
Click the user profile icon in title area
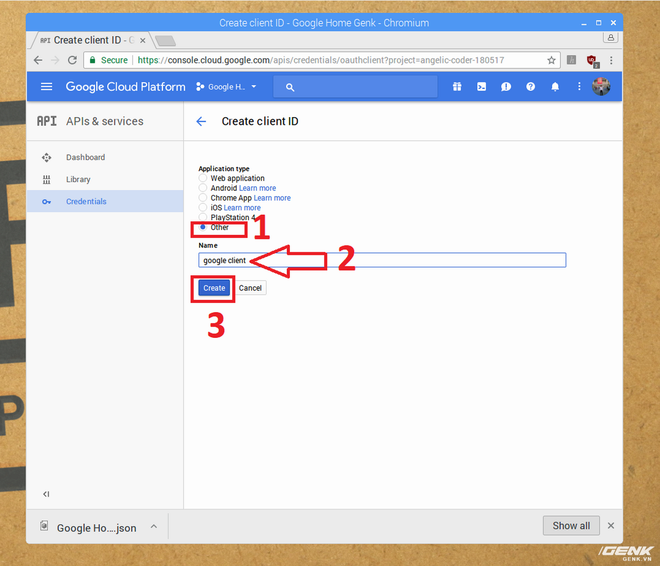click(x=610, y=38)
